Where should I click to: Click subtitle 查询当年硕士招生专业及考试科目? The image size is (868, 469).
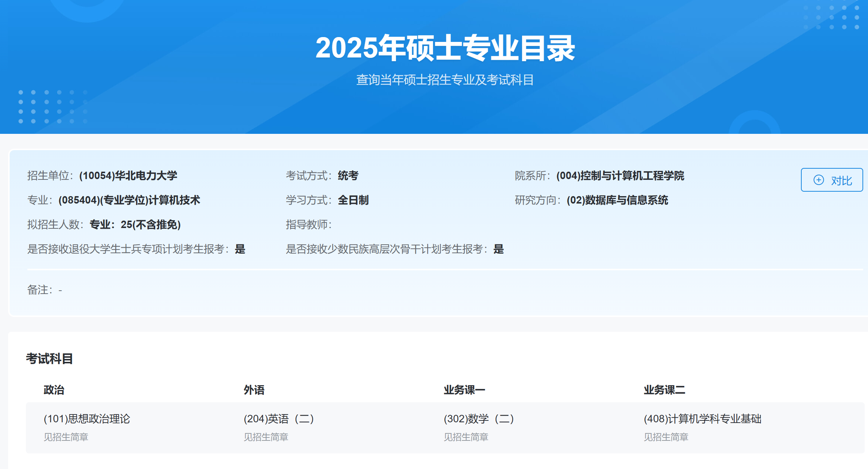pyautogui.click(x=445, y=80)
